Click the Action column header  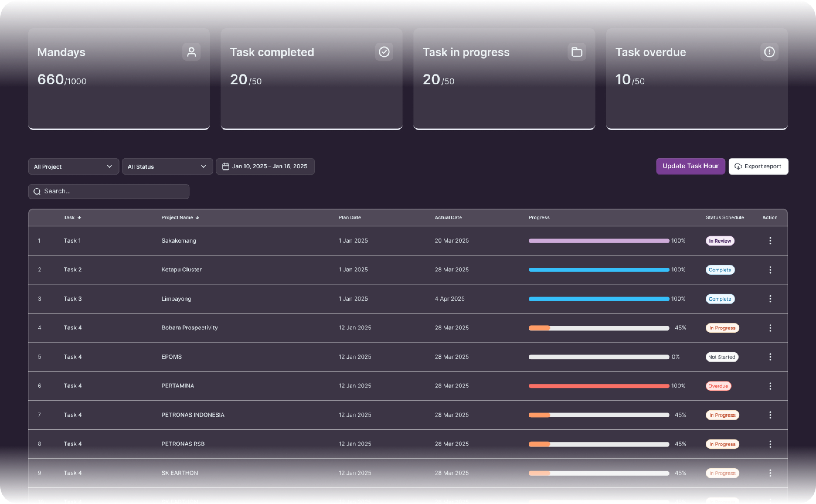point(770,217)
